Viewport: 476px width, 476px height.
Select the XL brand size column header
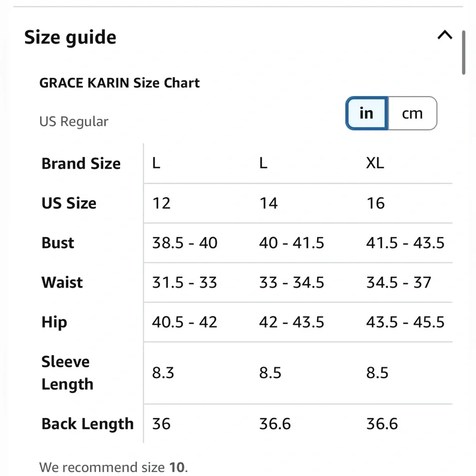[375, 163]
